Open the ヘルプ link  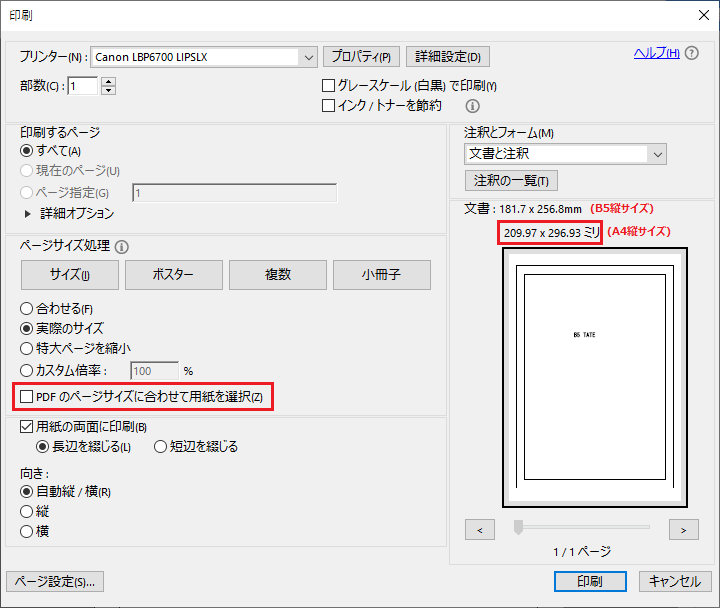[657, 53]
